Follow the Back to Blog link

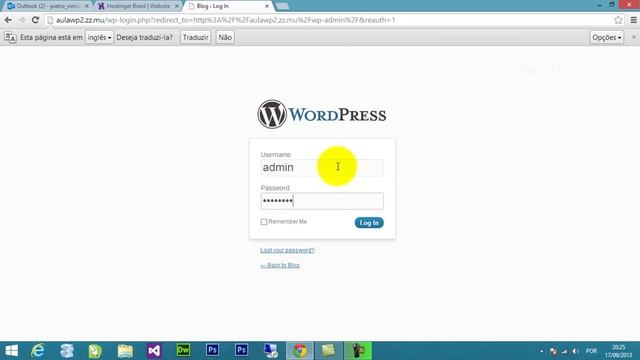(280, 265)
